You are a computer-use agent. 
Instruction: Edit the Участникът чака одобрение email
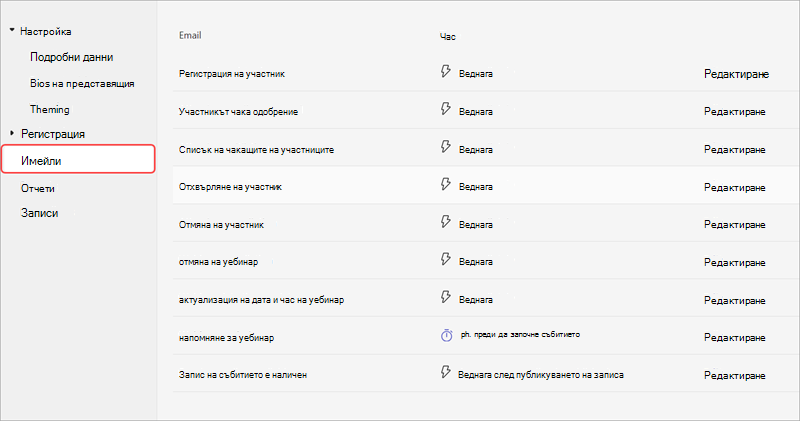pos(735,112)
